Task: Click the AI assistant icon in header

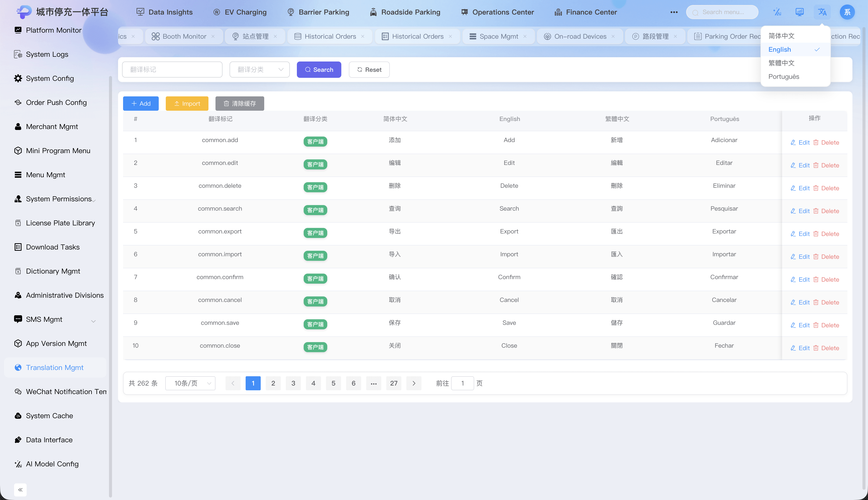Action: point(777,12)
